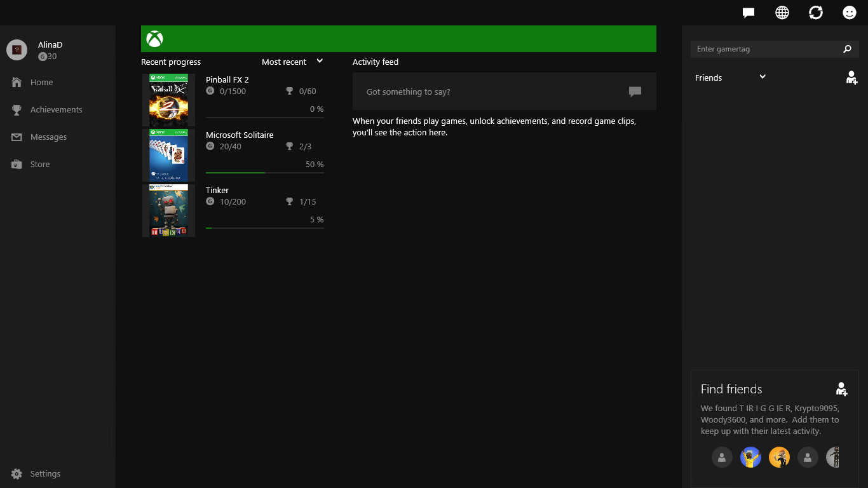Screen dimensions: 868x488
Task: Open the Most recent sort dropdown
Action: 292,62
